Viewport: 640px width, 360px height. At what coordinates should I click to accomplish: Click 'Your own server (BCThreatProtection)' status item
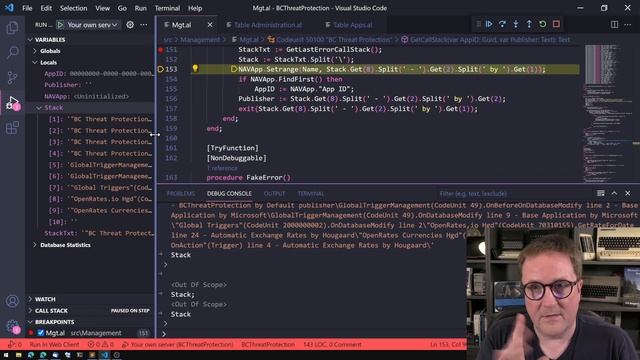coord(178,344)
